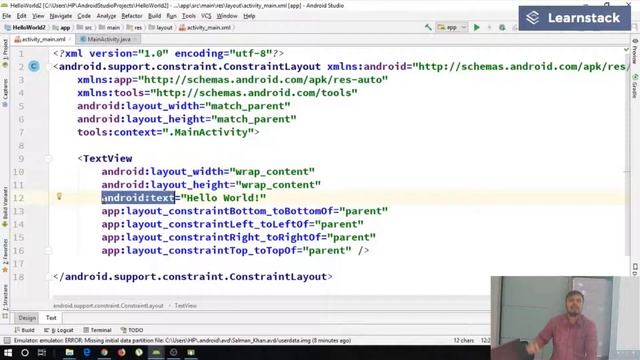The width and height of the screenshot is (640, 360).
Task: Open the Windows Start menu
Action: tap(8, 352)
